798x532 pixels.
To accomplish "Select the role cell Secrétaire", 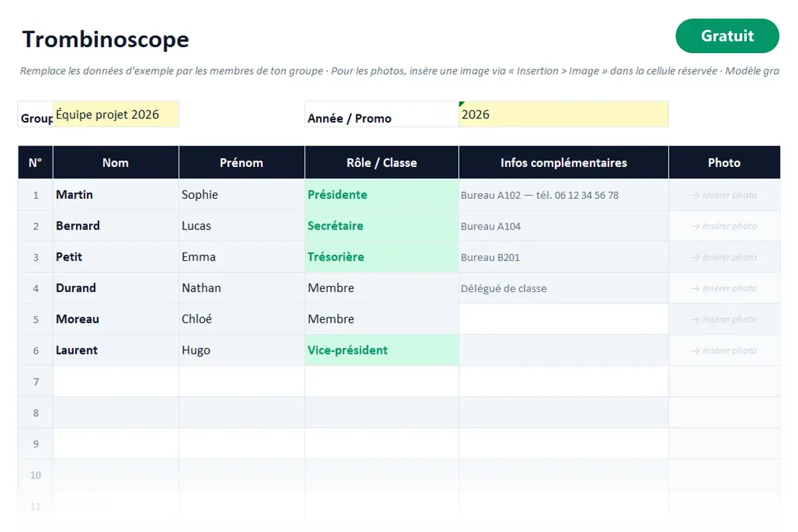I will coord(382,226).
